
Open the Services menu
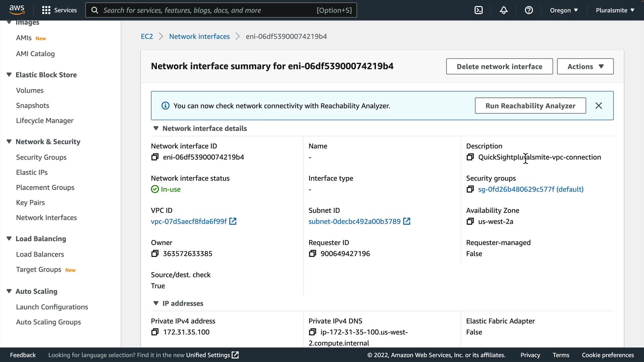pyautogui.click(x=59, y=10)
